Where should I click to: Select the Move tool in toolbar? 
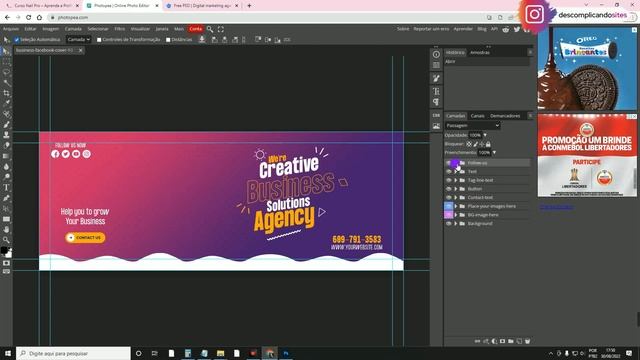tap(6, 51)
